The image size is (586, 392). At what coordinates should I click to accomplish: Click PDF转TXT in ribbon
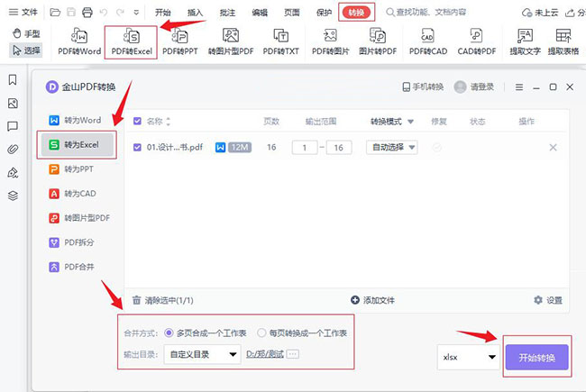[x=280, y=41]
